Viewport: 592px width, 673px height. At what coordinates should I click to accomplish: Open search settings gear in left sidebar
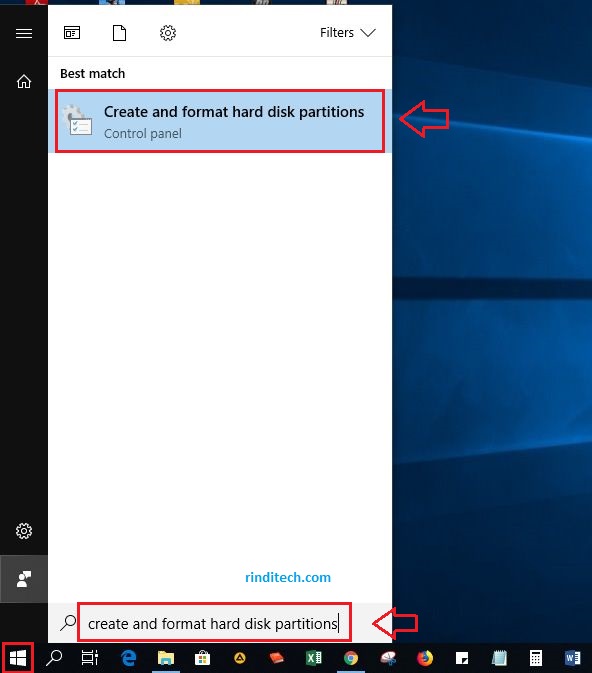(24, 531)
